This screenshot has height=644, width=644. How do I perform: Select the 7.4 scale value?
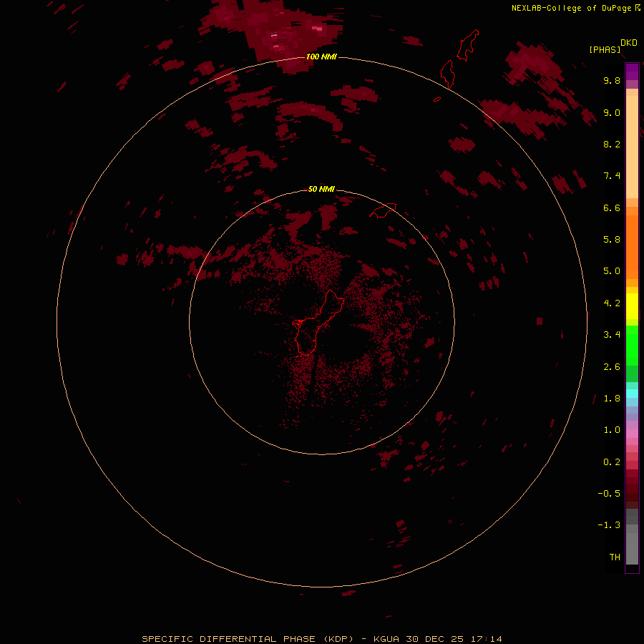click(612, 176)
